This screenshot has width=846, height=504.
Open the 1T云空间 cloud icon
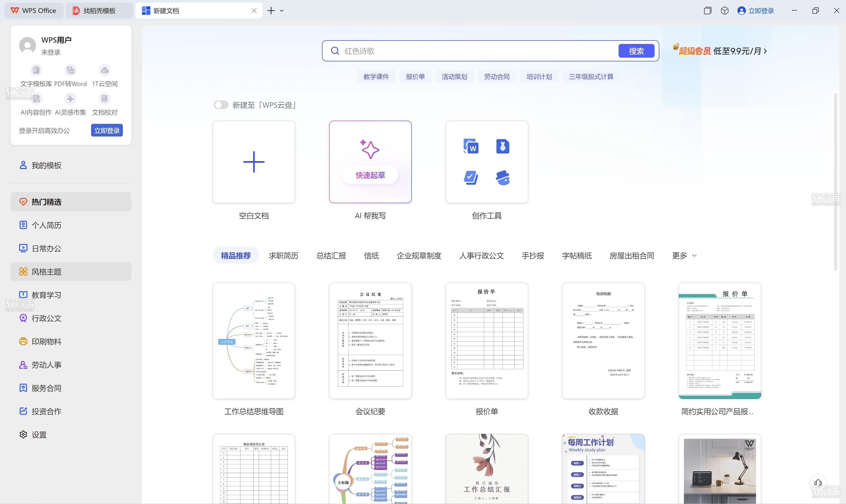click(x=105, y=70)
